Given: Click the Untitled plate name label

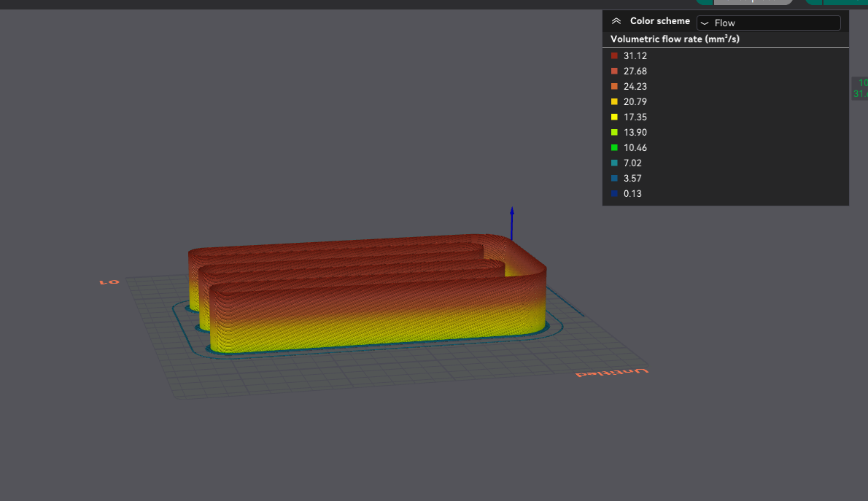Looking at the screenshot, I should pos(612,373).
